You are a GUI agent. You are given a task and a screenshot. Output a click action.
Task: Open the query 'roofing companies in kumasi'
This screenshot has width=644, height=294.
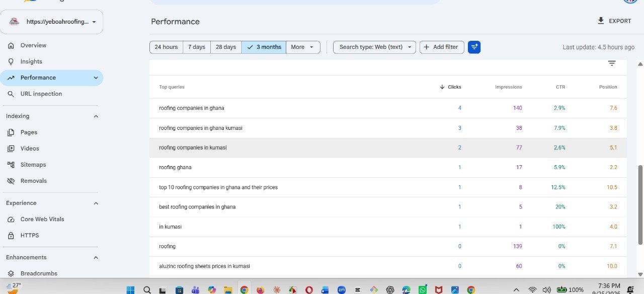click(193, 148)
